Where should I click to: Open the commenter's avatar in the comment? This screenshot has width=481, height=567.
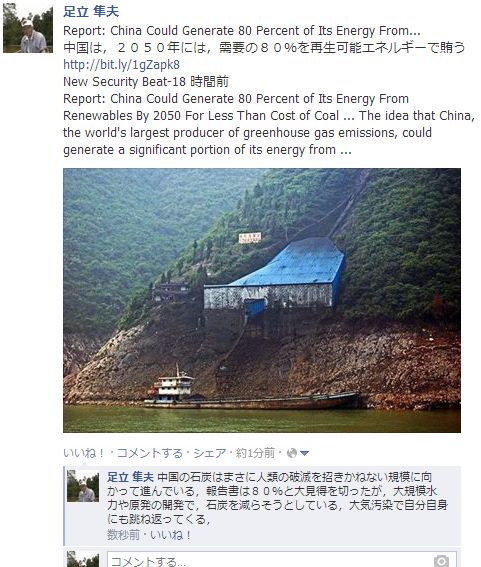tap(83, 486)
